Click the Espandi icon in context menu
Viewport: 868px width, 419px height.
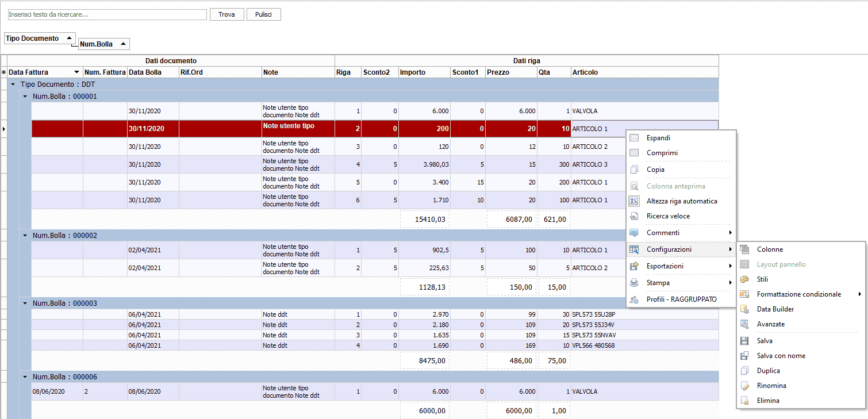[x=634, y=138]
